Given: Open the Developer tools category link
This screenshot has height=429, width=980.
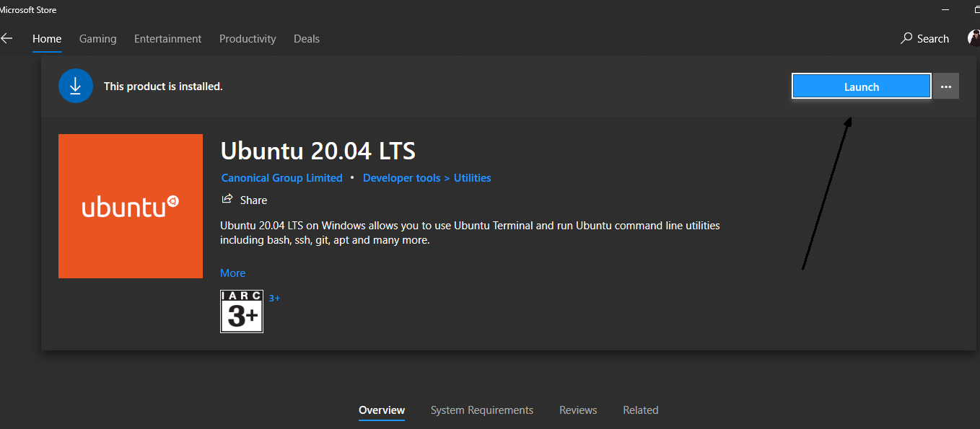Looking at the screenshot, I should pyautogui.click(x=402, y=177).
